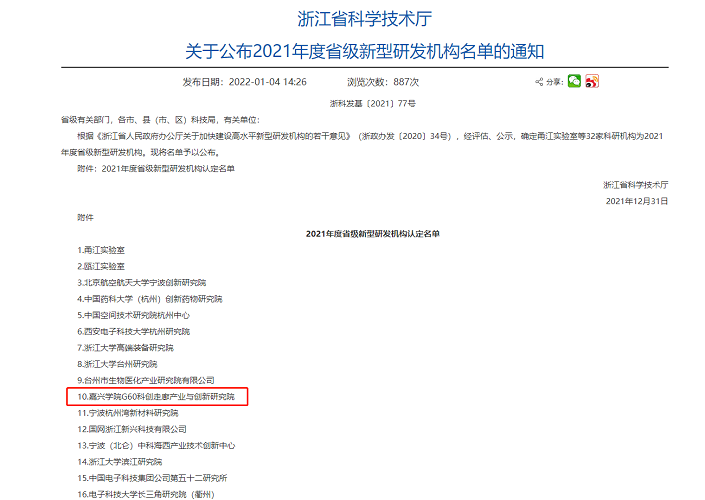This screenshot has width=705, height=500.
Task: Click the signature 浙江省科学技术厅 above the date
Action: tap(635, 185)
